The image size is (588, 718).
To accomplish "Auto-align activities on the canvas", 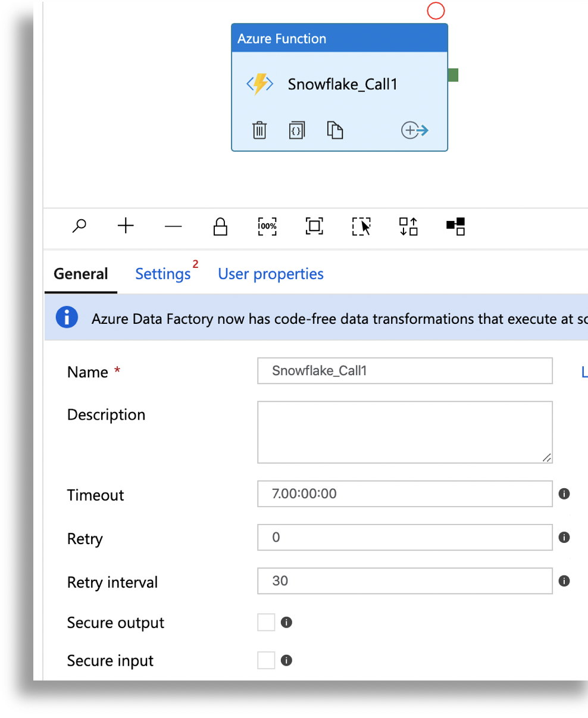I will pos(408,226).
